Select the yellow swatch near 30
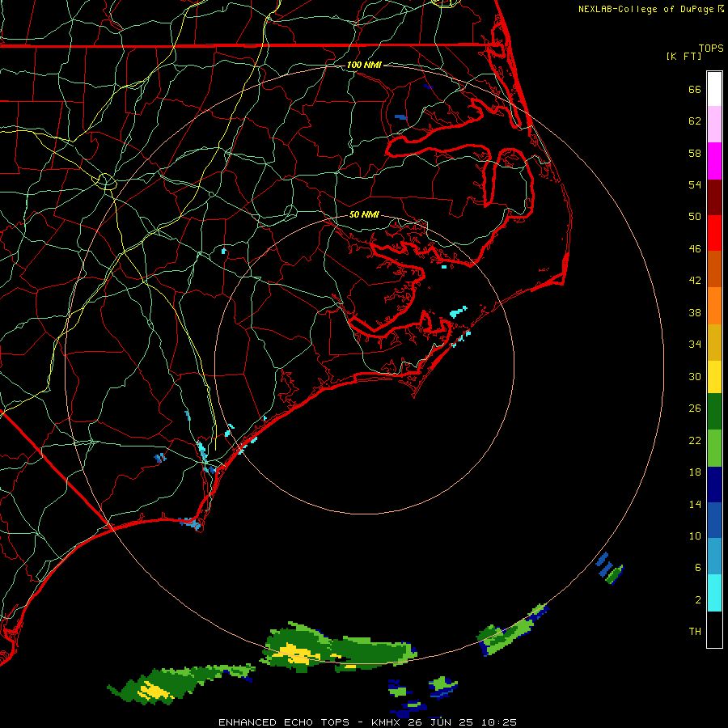The height and width of the screenshot is (728, 728). [714, 377]
